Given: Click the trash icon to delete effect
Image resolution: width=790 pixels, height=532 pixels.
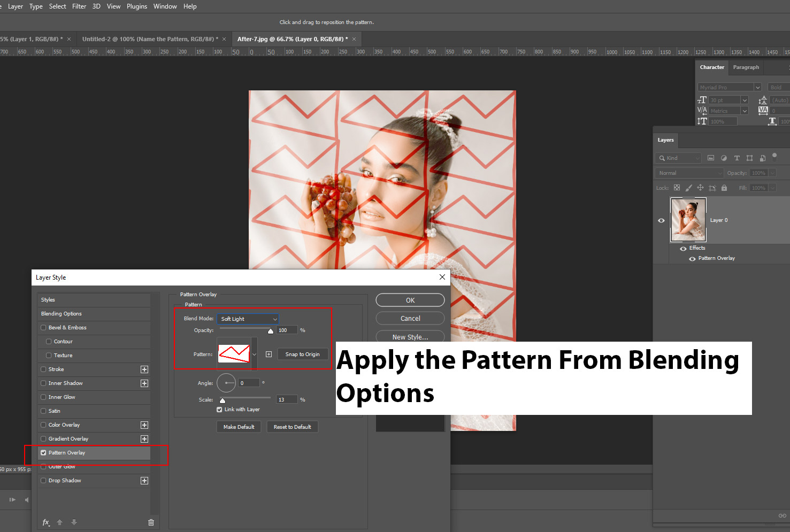Looking at the screenshot, I should point(151,522).
